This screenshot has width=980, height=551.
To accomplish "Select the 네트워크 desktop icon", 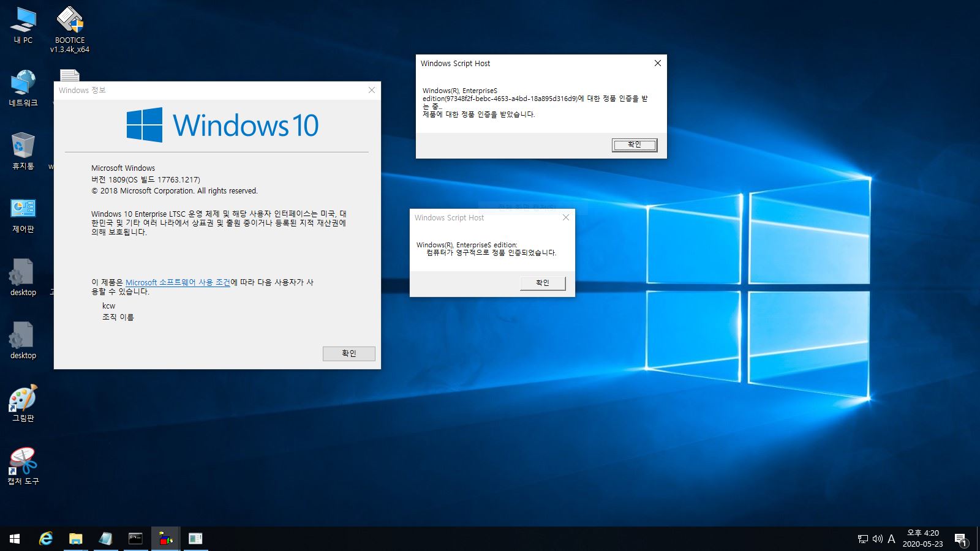I will 23,88.
